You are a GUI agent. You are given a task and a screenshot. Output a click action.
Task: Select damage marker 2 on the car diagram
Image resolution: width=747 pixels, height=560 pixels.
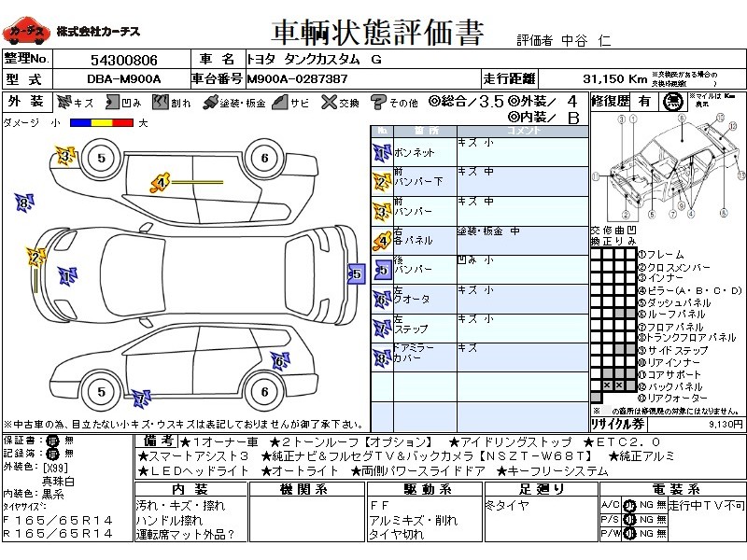click(x=35, y=258)
